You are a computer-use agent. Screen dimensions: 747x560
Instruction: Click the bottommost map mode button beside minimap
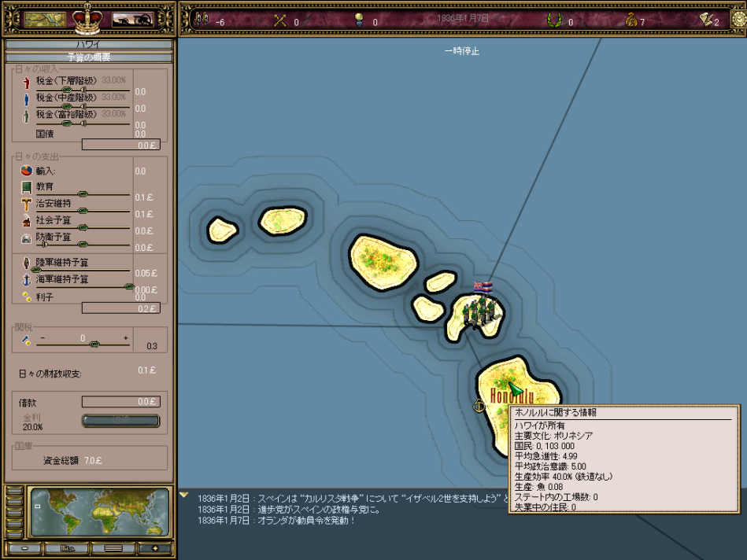tap(14, 534)
